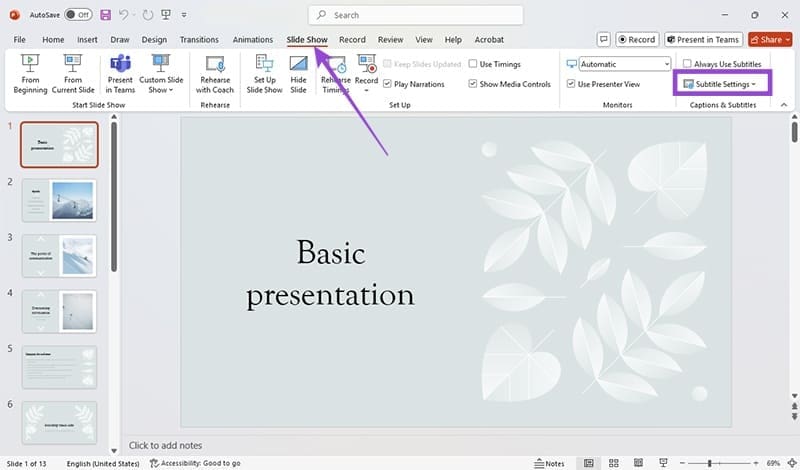Adjust the zoom slider in status bar
800x470 pixels.
point(710,463)
